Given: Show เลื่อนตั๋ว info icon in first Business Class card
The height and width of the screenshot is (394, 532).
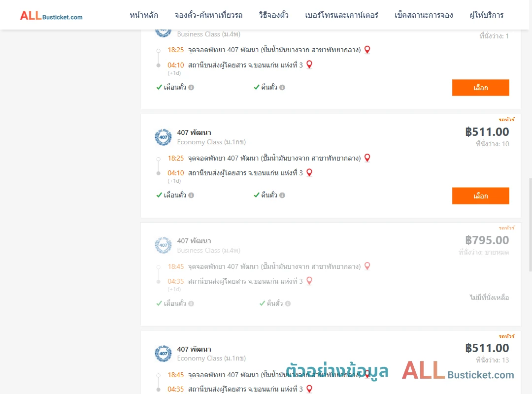Looking at the screenshot, I should [191, 88].
